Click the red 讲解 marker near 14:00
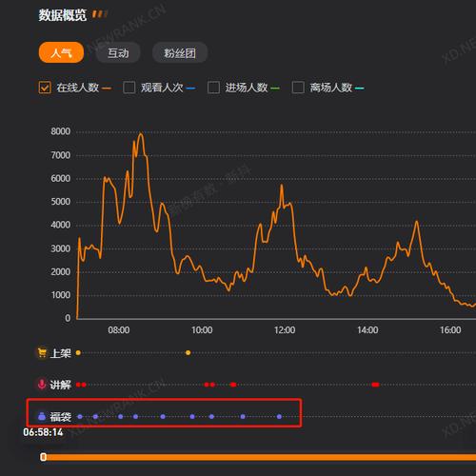The width and height of the screenshot is (476, 476). pos(375,385)
